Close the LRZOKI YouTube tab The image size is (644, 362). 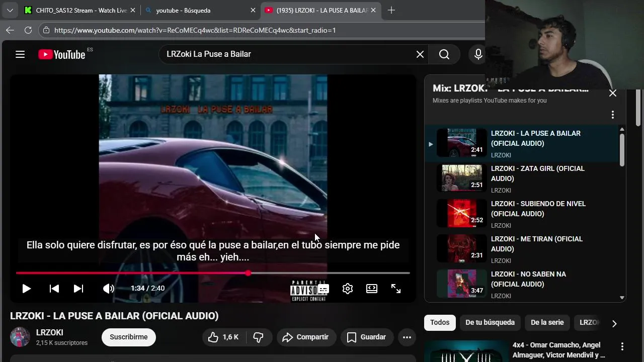point(373,10)
